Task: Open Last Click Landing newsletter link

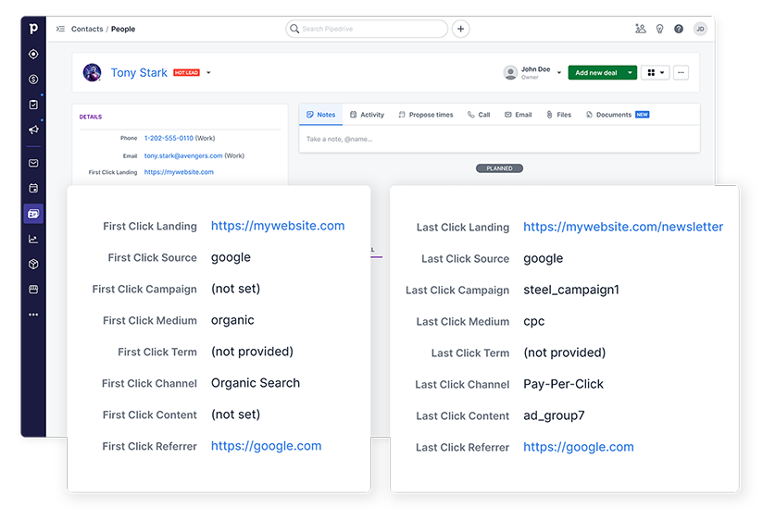Action: coord(623,227)
